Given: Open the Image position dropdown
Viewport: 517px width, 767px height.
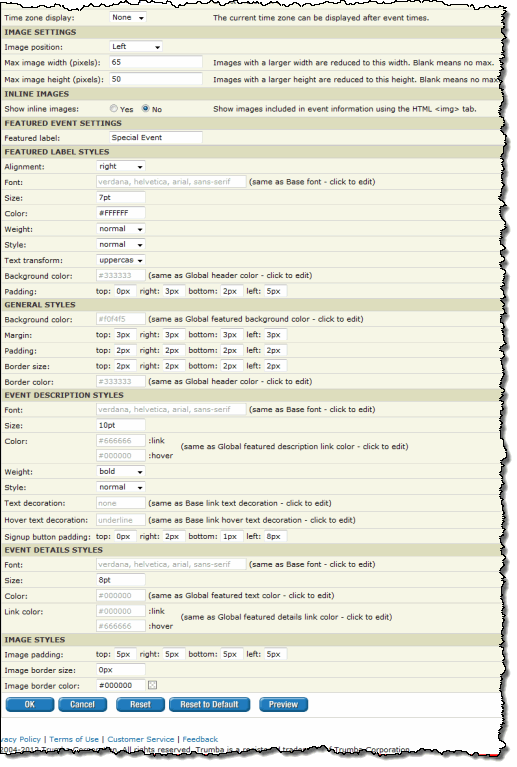Looking at the screenshot, I should point(136,47).
